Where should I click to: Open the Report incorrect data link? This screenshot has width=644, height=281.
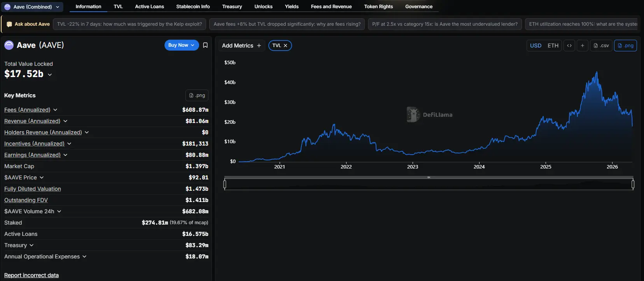pyautogui.click(x=31, y=275)
